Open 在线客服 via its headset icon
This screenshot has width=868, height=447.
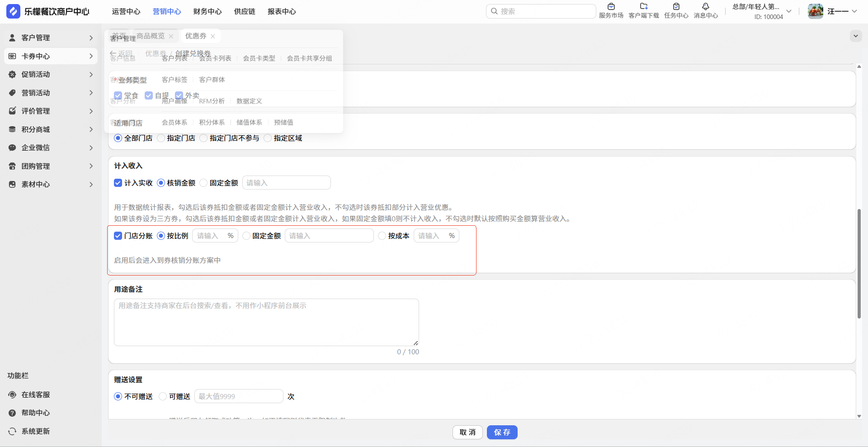[12, 395]
